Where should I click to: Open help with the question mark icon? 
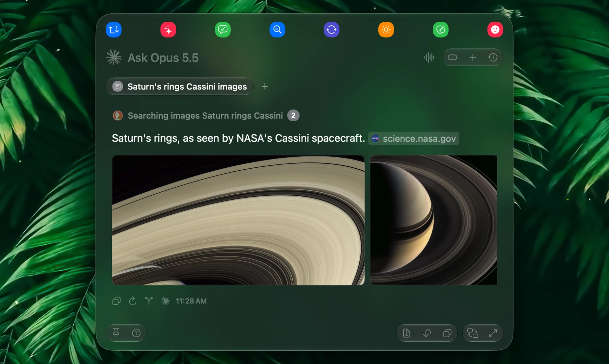(136, 333)
